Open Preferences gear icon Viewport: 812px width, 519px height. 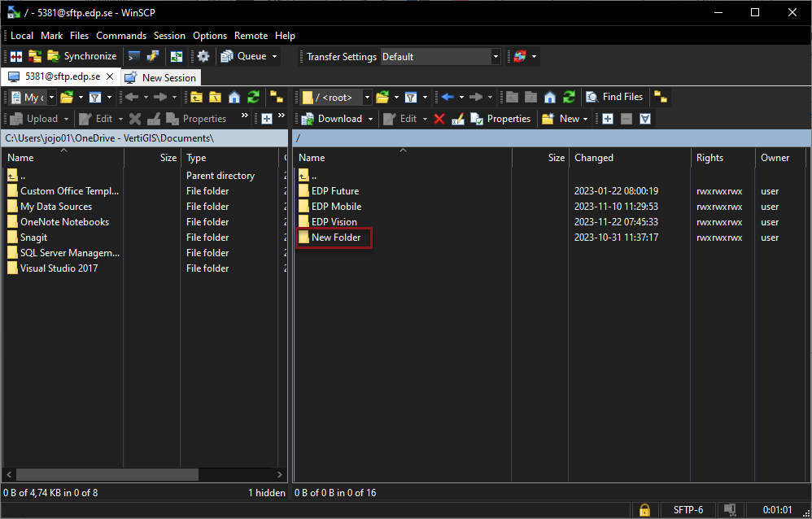pos(203,56)
